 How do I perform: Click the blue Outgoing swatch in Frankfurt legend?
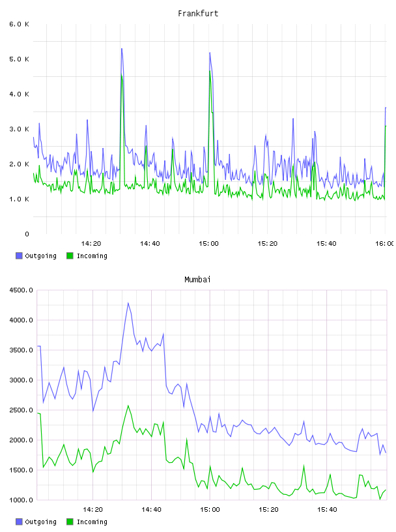pyautogui.click(x=19, y=256)
